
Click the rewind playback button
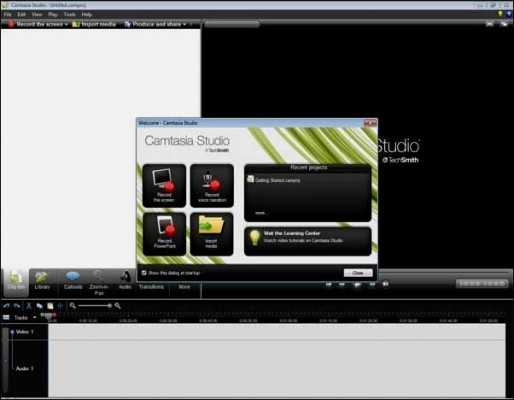tap(342, 284)
